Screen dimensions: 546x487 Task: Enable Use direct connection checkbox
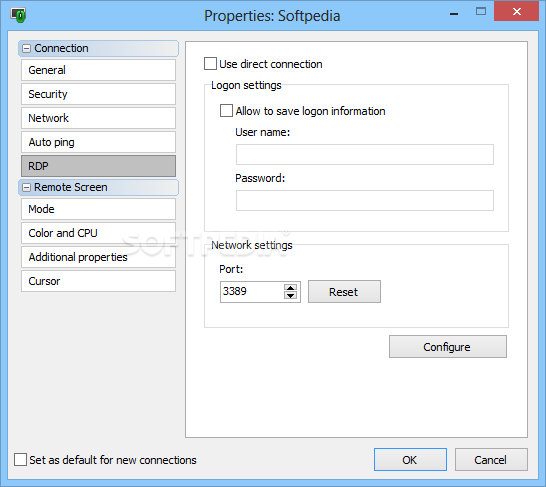click(210, 64)
